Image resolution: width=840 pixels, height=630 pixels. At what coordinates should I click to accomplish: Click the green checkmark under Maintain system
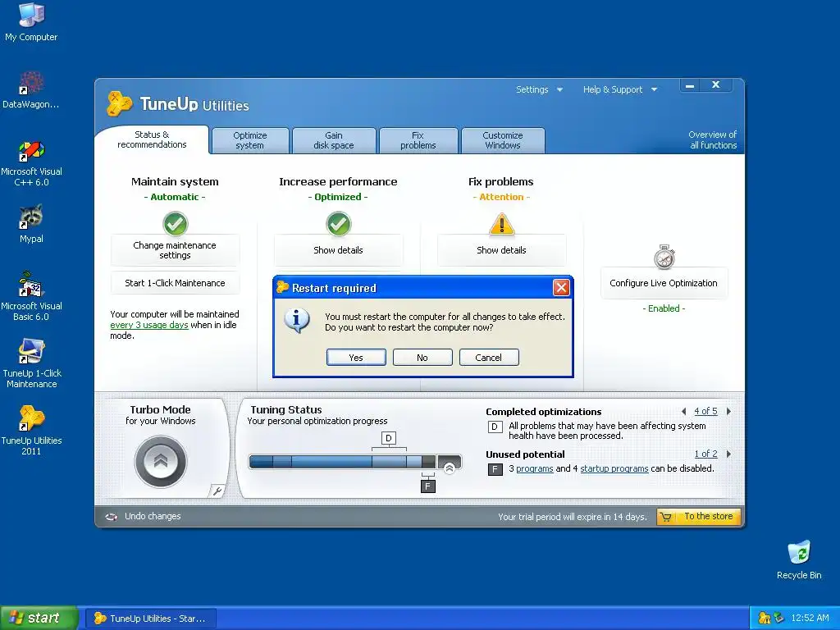pyautogui.click(x=176, y=224)
